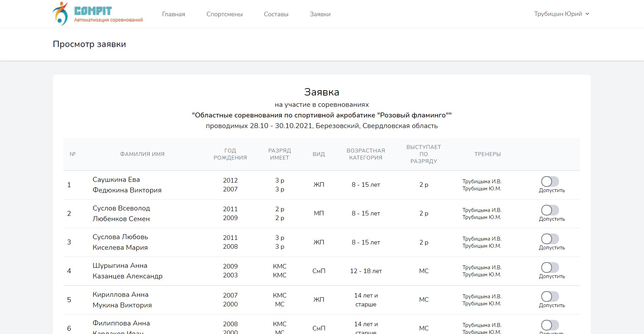Click the Просмотр заявки page title
644x334 pixels.
coord(89,44)
